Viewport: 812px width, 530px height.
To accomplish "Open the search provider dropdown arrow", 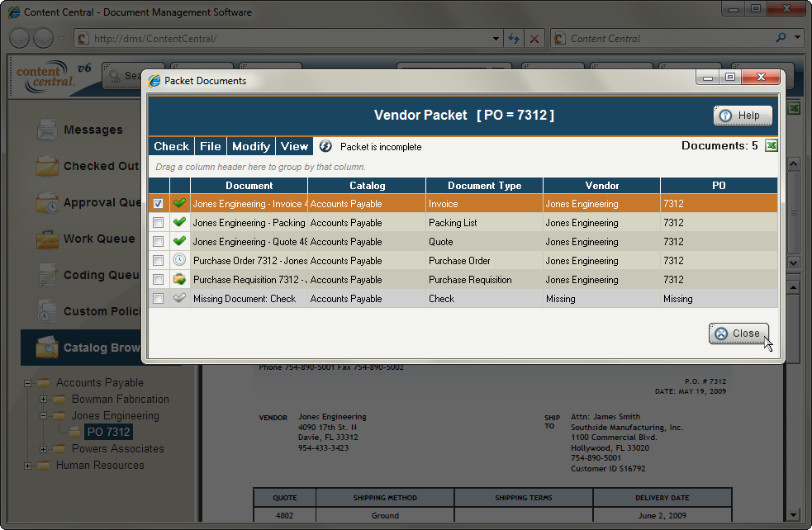I will pyautogui.click(x=797, y=38).
